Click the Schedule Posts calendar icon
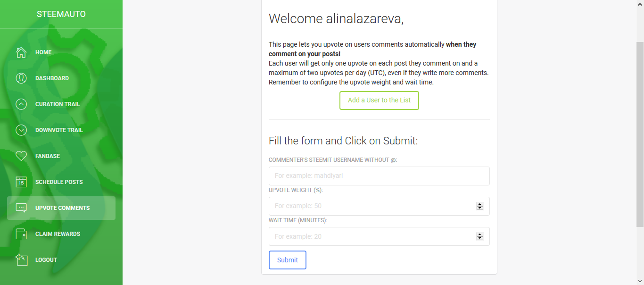 (21, 182)
